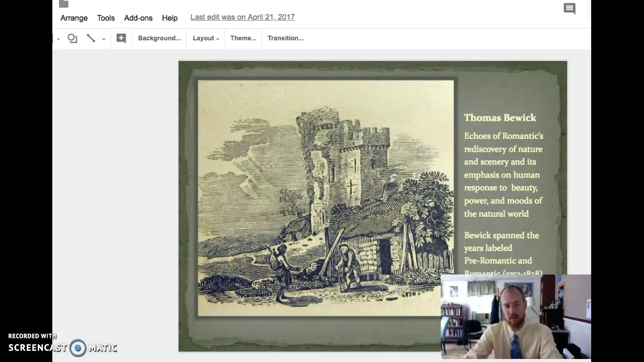Expand the Line tool dropdown arrow
Image resolution: width=644 pixels, height=362 pixels.
click(104, 39)
